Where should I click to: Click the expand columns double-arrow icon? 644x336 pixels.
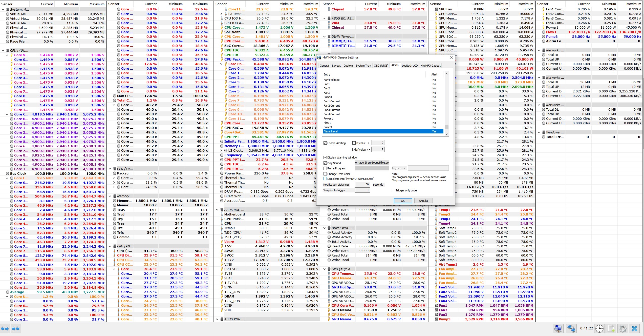[x=5, y=329]
